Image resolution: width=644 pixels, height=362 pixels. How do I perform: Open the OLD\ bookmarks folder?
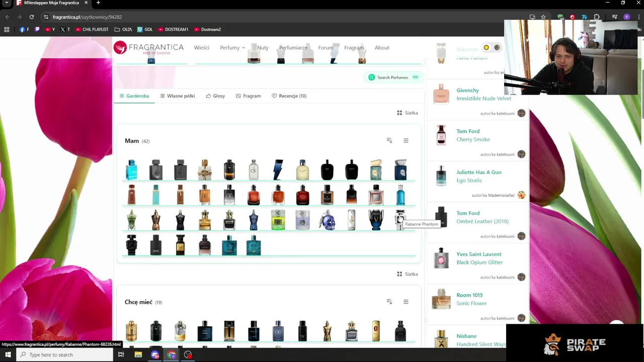coord(123,30)
